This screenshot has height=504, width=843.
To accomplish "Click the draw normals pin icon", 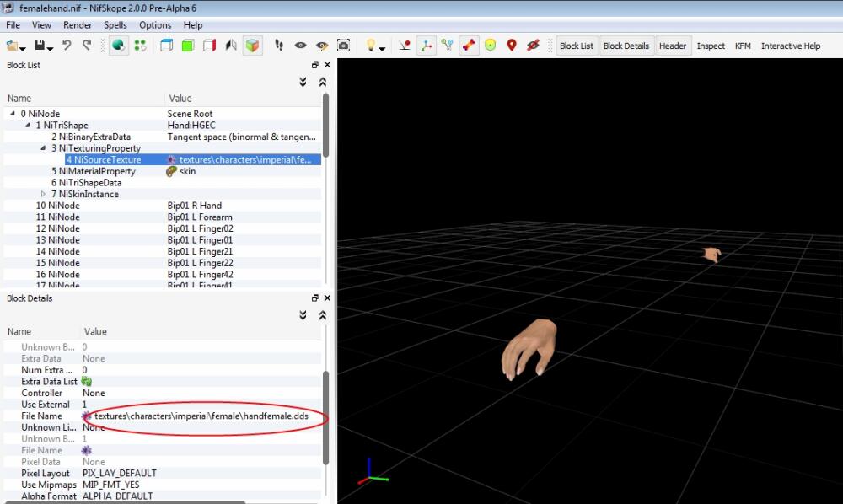I will pos(405,46).
